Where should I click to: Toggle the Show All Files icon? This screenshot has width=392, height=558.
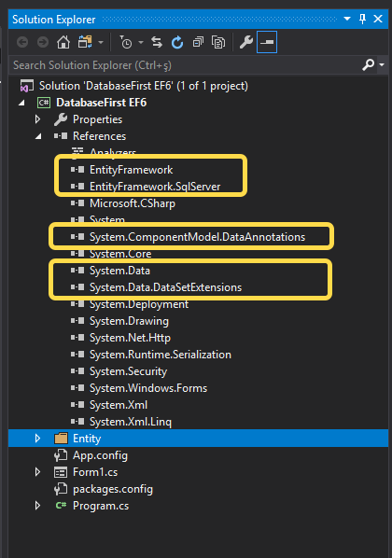coord(218,42)
